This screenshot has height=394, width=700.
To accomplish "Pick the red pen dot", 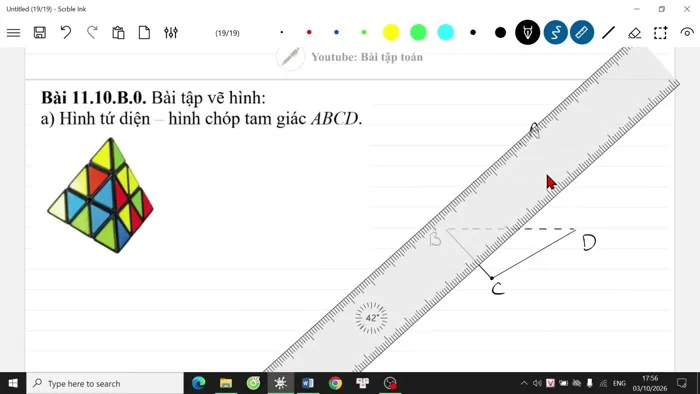I will 309,32.
